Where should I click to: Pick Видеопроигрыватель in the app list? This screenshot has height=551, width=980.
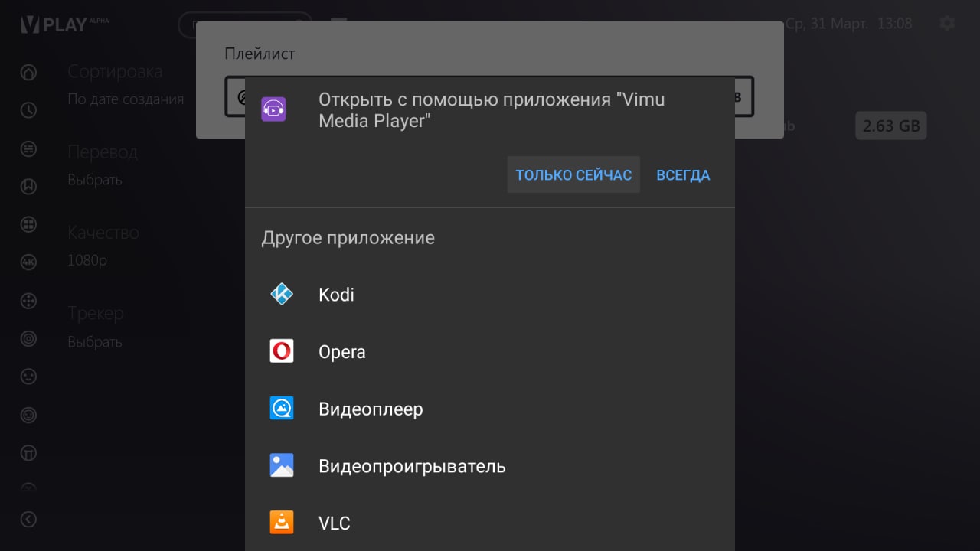[490, 466]
